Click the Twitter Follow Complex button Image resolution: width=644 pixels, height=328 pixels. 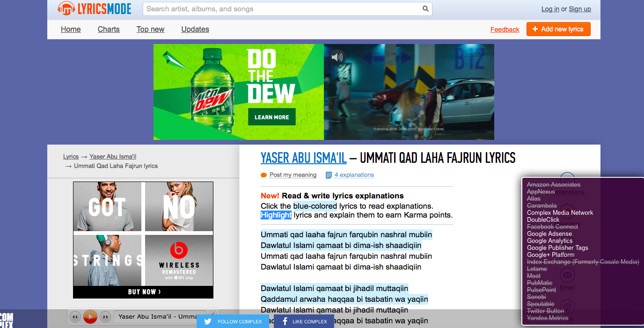click(233, 321)
